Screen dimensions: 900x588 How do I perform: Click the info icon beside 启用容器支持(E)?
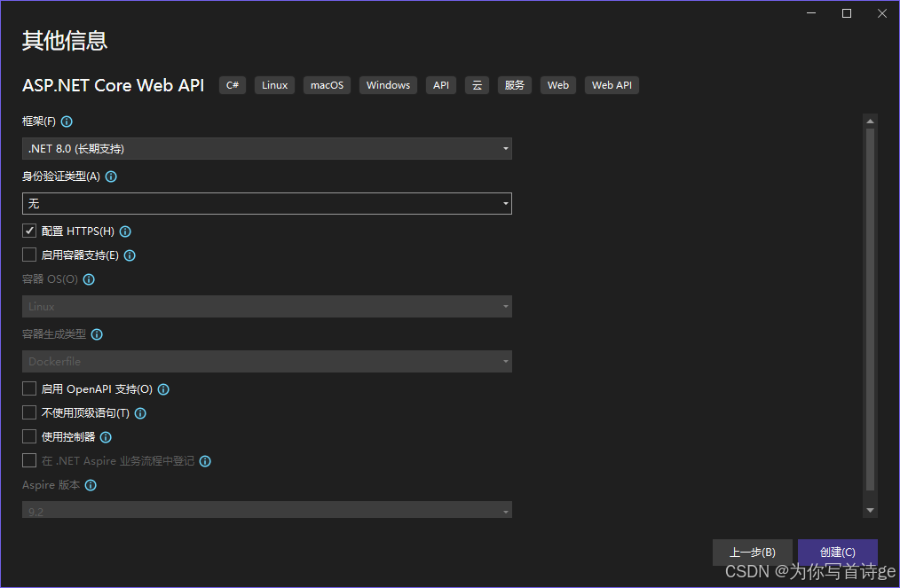tap(130, 255)
